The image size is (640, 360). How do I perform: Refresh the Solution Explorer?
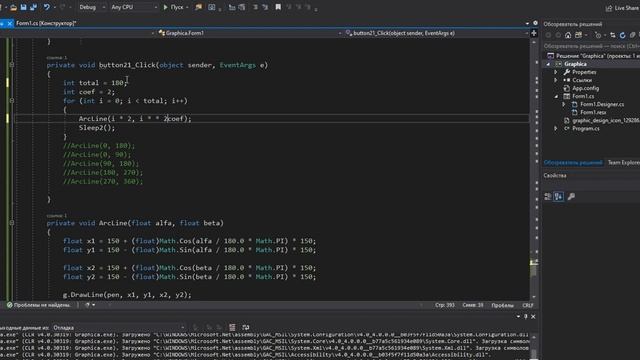click(x=622, y=36)
